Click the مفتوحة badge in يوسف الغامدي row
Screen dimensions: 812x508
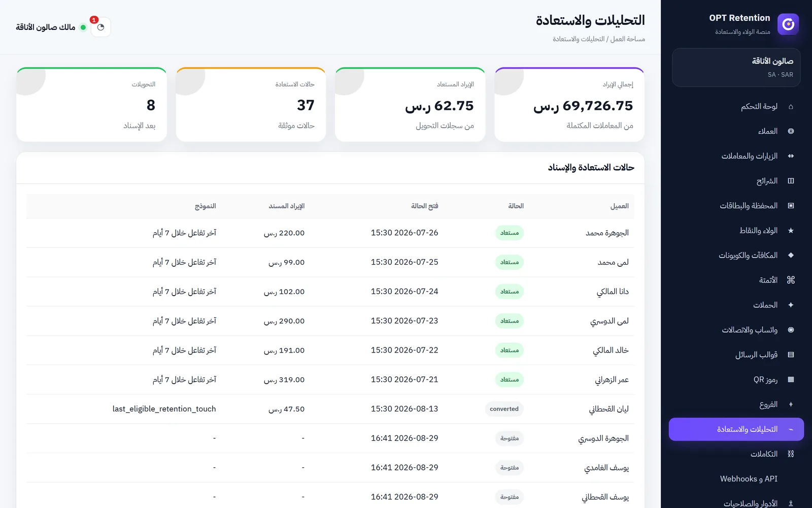pos(510,468)
